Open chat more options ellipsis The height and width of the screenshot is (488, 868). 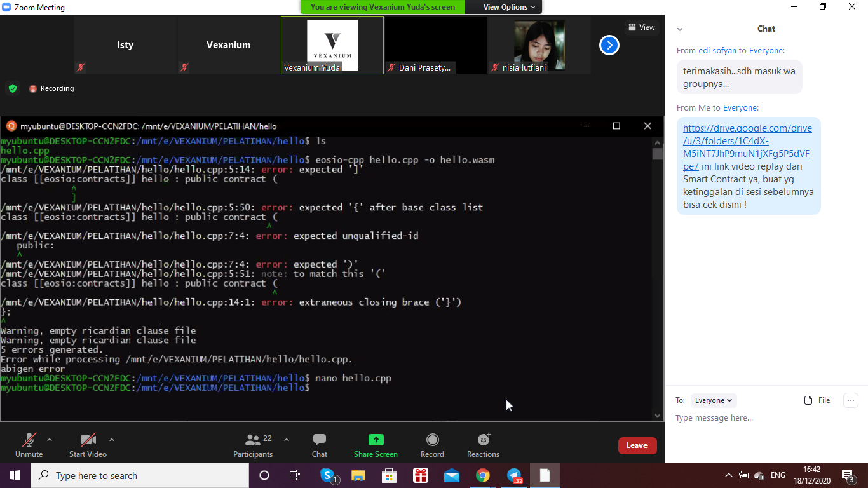tap(850, 400)
